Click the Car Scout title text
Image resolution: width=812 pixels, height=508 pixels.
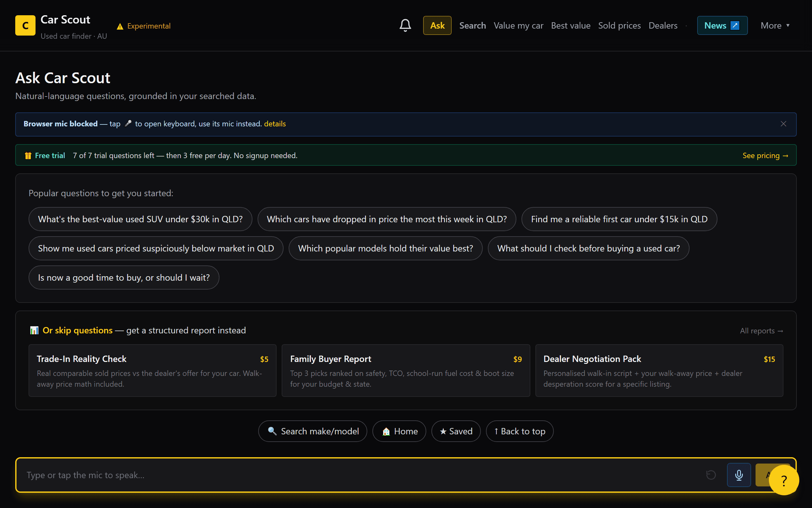pos(65,20)
